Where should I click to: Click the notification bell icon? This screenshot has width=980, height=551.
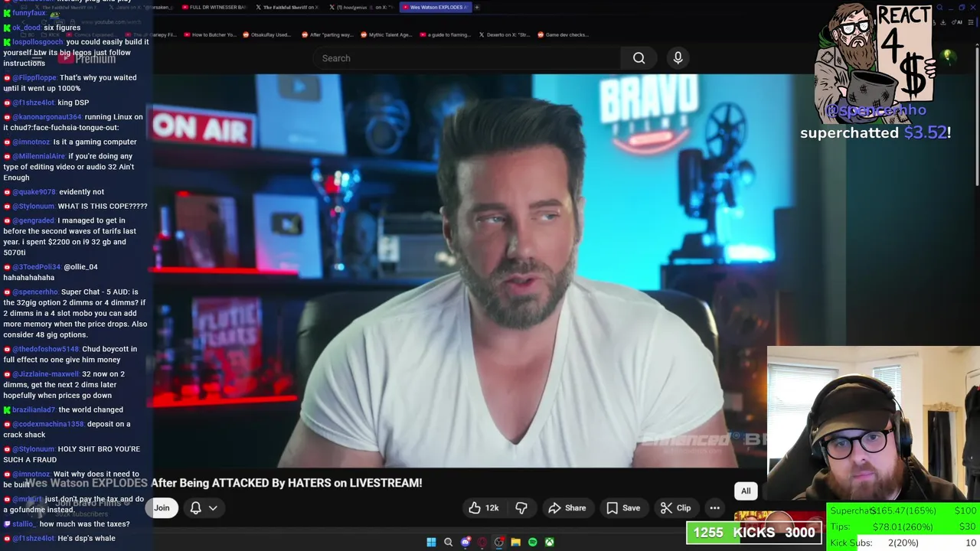[x=195, y=508]
